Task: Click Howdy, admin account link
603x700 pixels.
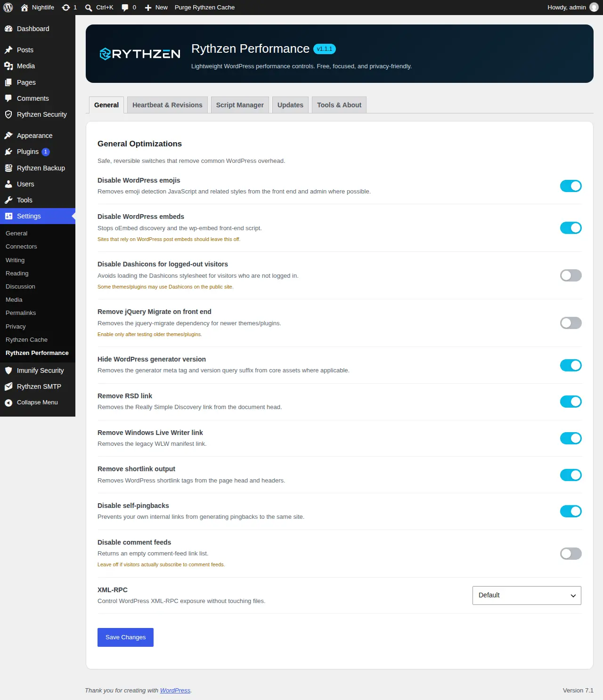Action: click(x=572, y=8)
